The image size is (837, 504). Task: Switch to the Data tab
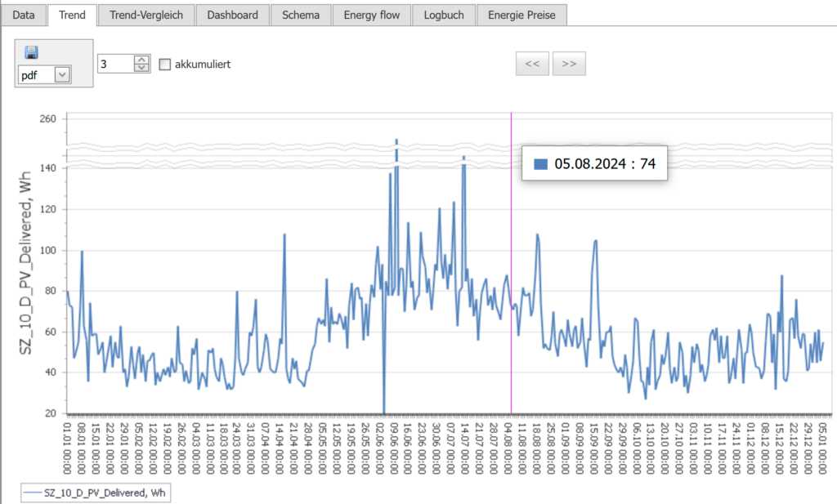(24, 15)
